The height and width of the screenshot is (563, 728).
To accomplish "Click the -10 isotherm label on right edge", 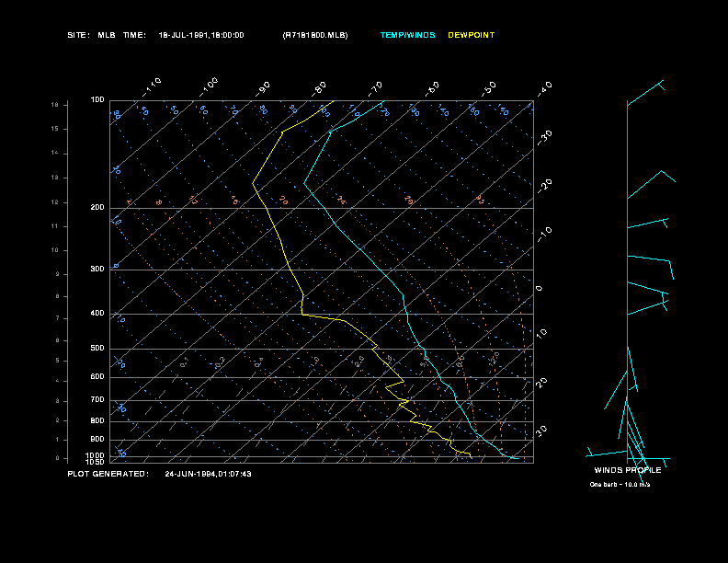I will click(x=544, y=236).
